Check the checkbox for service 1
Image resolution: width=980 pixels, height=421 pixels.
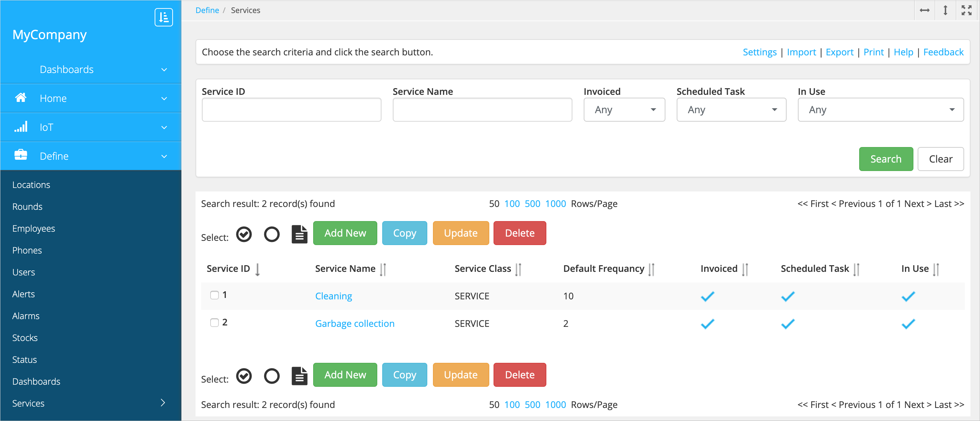click(x=215, y=295)
